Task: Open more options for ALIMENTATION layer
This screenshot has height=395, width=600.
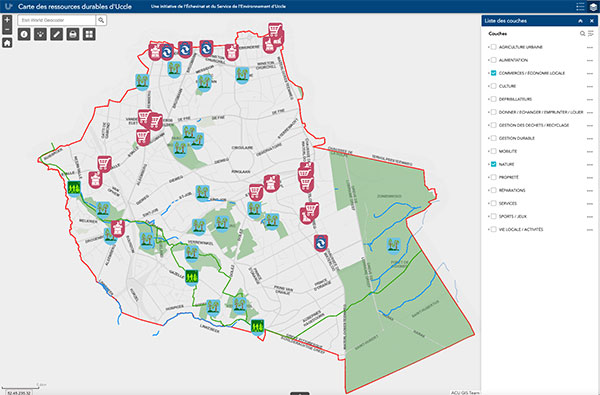Action: pos(590,60)
